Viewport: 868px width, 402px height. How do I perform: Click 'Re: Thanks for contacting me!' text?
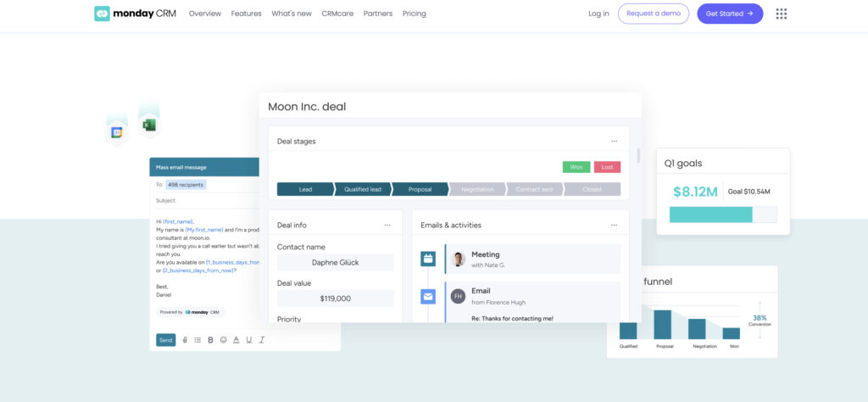[x=512, y=318]
